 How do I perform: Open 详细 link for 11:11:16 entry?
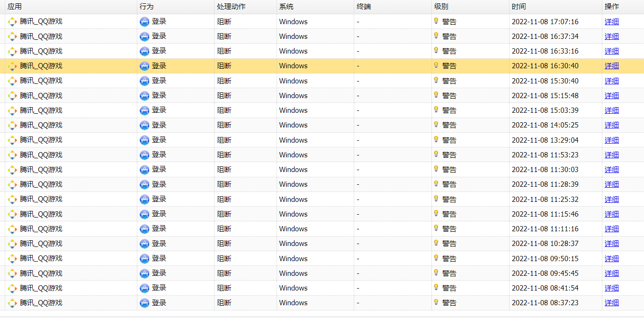(612, 229)
